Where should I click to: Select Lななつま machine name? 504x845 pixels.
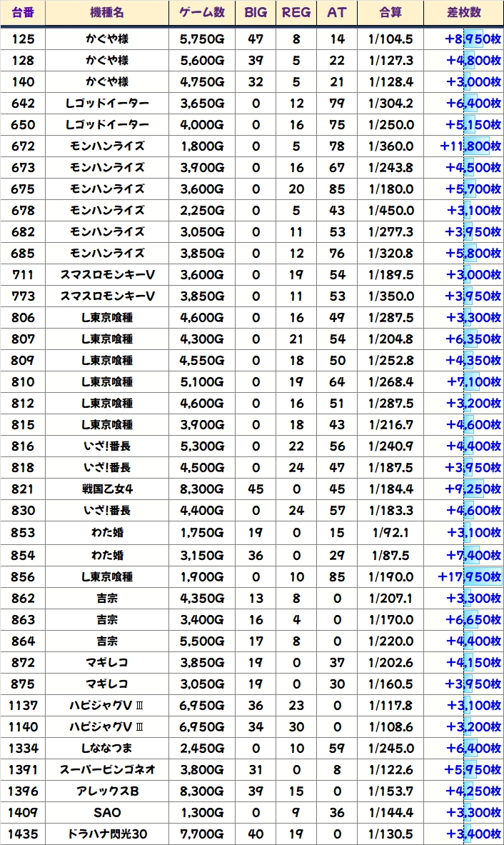pyautogui.click(x=107, y=748)
